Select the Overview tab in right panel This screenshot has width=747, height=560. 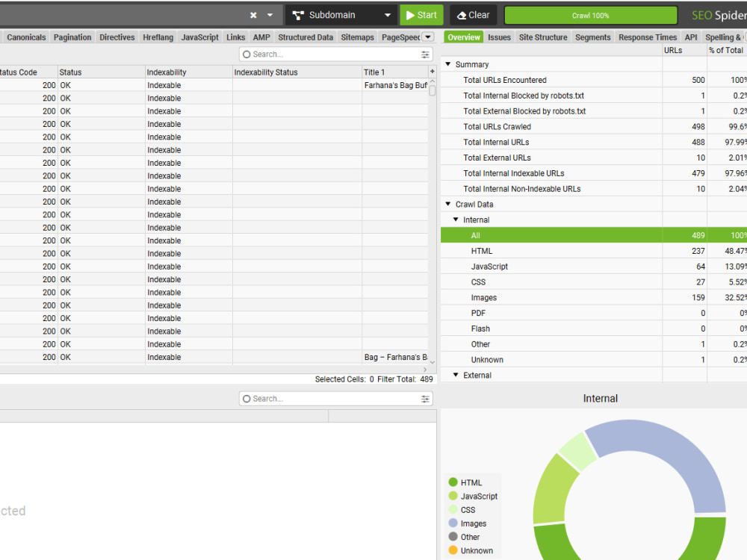click(464, 37)
